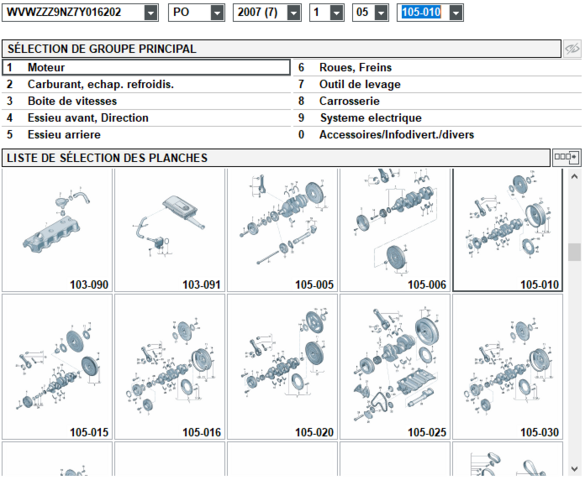This screenshot has width=585, height=480.
Task: Click the thumbnail view icon beside planches header
Action: click(x=566, y=157)
